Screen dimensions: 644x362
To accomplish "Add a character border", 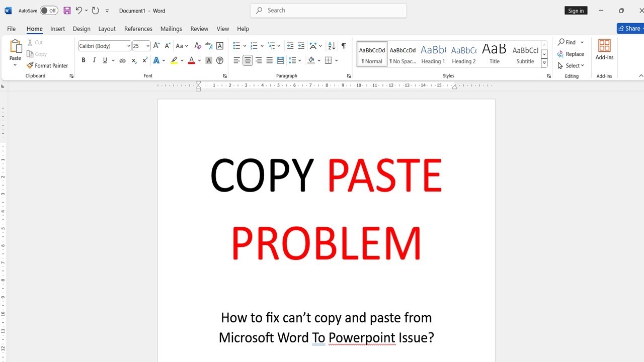I will point(220,46).
